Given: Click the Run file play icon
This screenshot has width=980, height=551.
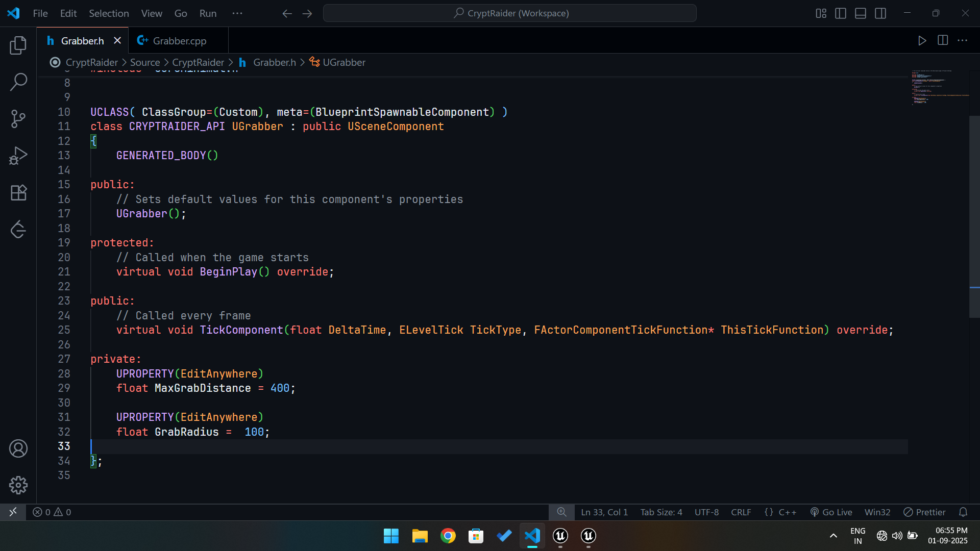Looking at the screenshot, I should [922, 40].
